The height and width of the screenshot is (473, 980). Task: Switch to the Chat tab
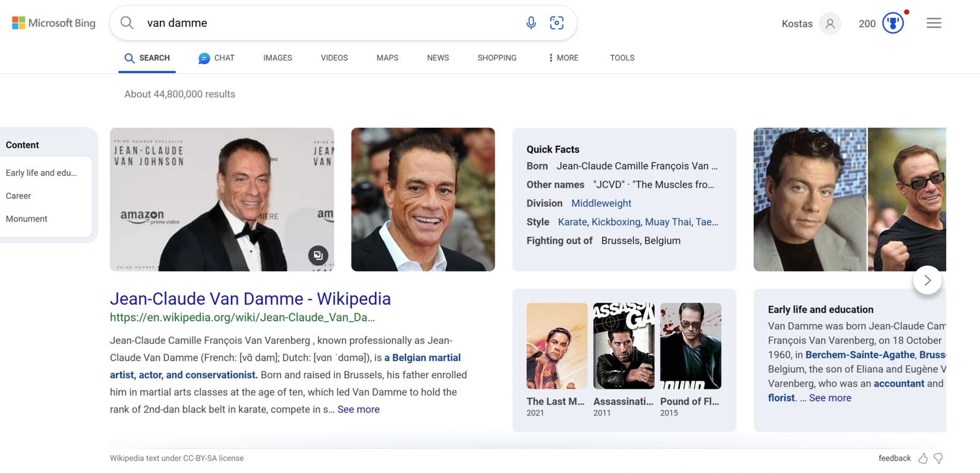coord(216,58)
